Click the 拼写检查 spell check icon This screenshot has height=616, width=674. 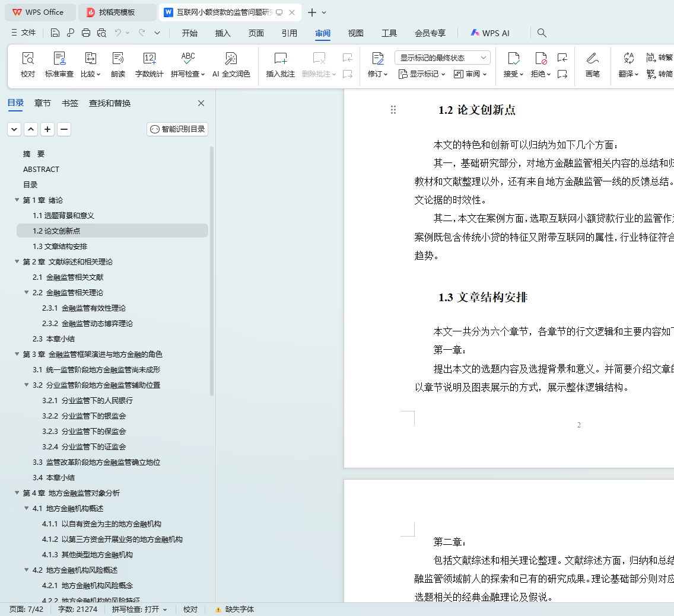pos(188,59)
